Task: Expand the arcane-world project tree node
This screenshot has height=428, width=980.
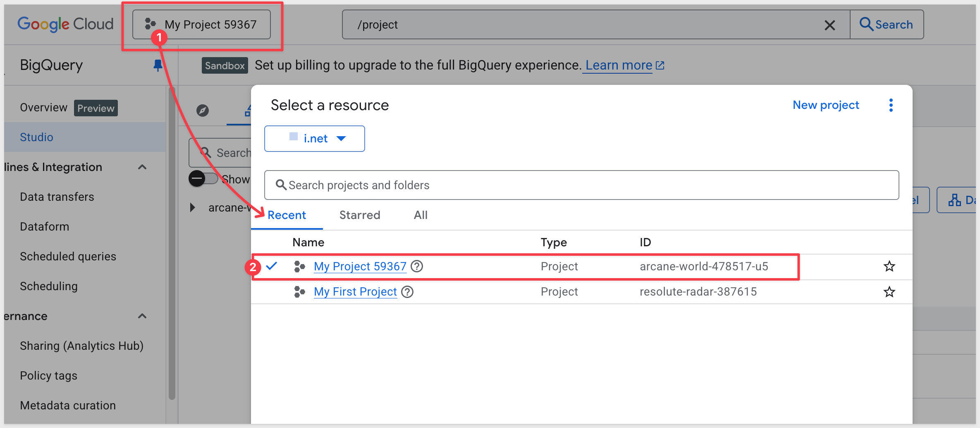Action: click(x=192, y=207)
